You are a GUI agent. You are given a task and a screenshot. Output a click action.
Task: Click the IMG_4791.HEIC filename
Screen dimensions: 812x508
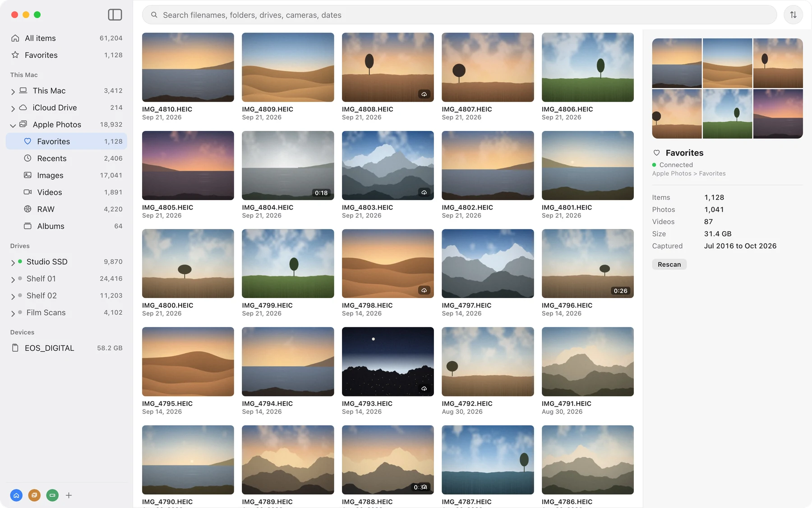pyautogui.click(x=566, y=404)
